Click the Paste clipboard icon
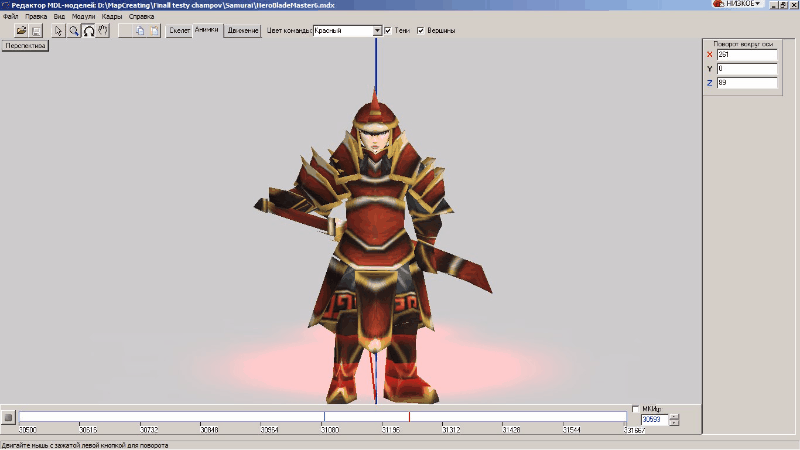The image size is (800, 450). coord(154,31)
